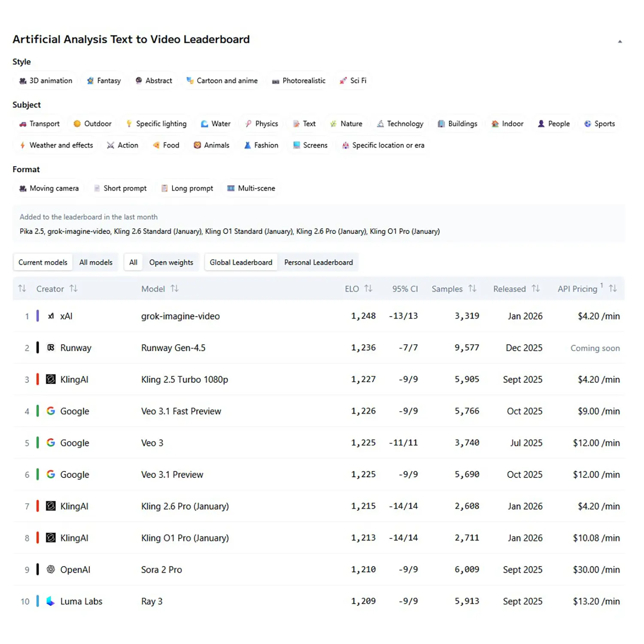Toggle the Photorealistic style filter
The image size is (644, 644).
pos(299,81)
